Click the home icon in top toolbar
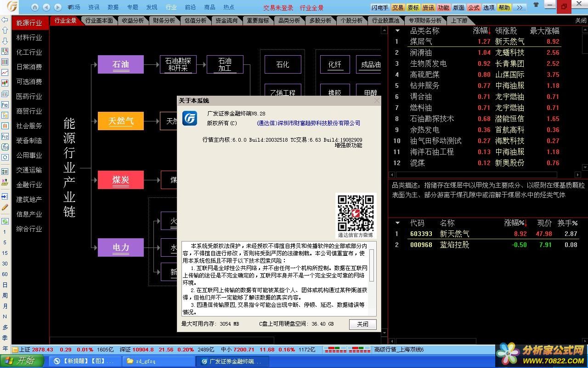 click(x=35, y=7)
